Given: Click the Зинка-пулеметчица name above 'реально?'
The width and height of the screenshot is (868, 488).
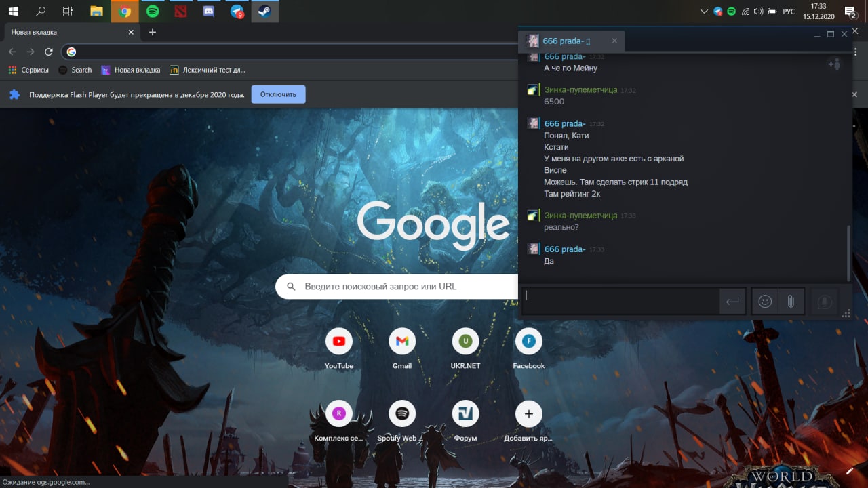Looking at the screenshot, I should pos(580,215).
